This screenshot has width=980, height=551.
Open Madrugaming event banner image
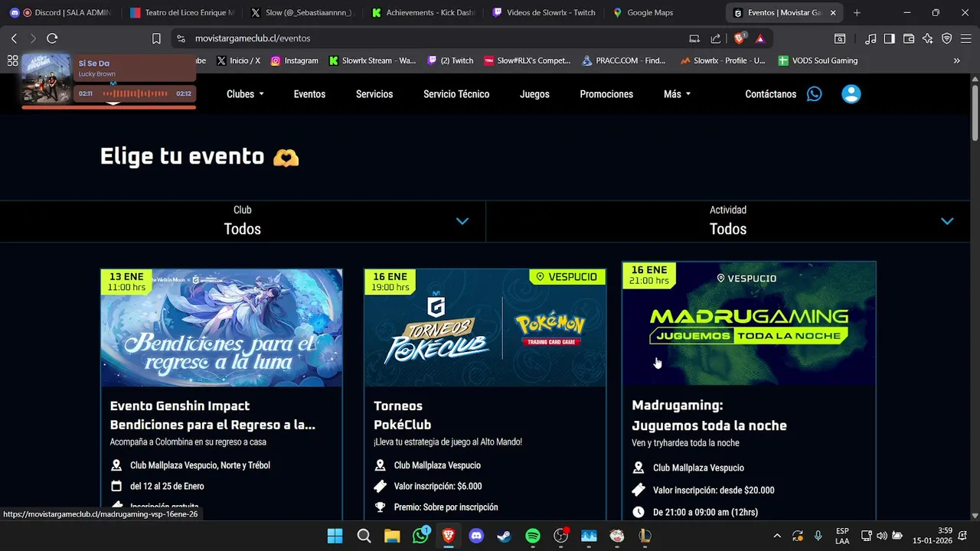click(x=749, y=324)
